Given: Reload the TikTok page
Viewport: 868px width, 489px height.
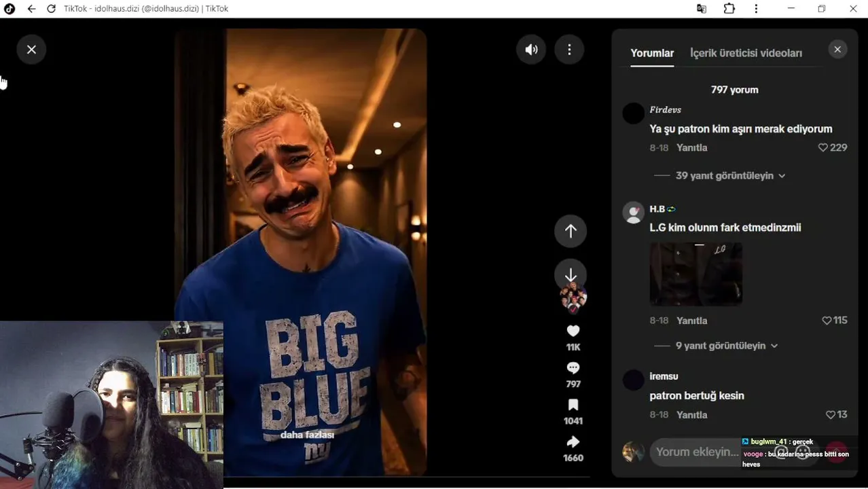Looking at the screenshot, I should 51,9.
